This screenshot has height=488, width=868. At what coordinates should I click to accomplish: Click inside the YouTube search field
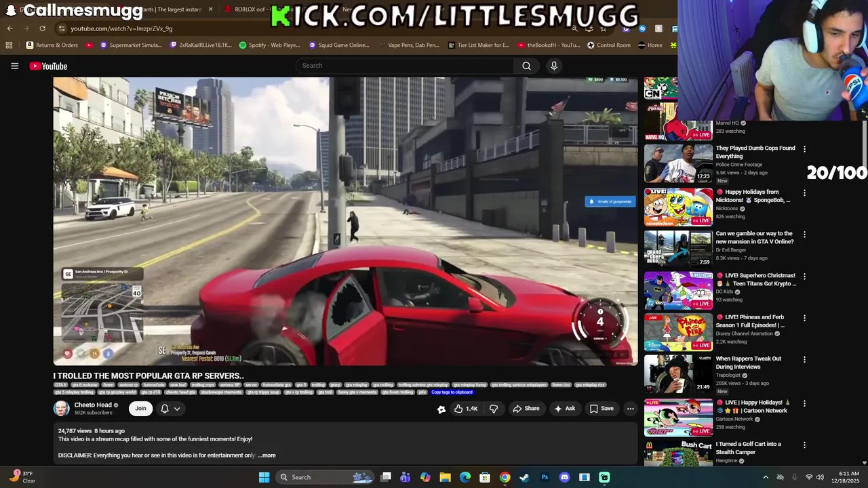coord(405,66)
